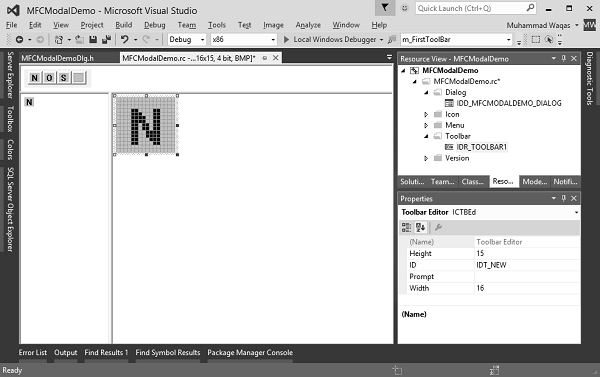
Task: Open Package Manager Console tab
Action: click(250, 353)
